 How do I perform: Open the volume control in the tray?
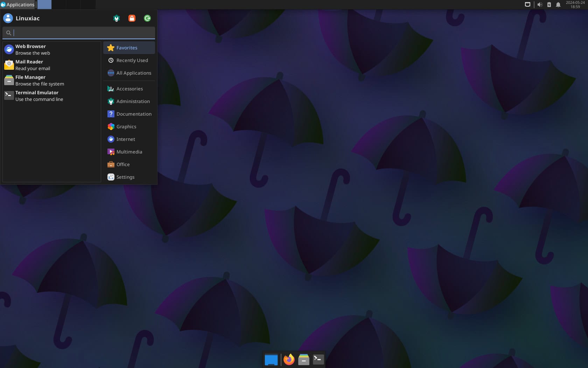[540, 4]
